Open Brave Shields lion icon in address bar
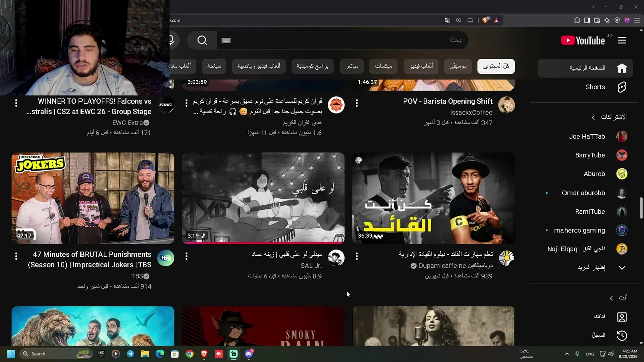The image size is (644, 362). (486, 20)
